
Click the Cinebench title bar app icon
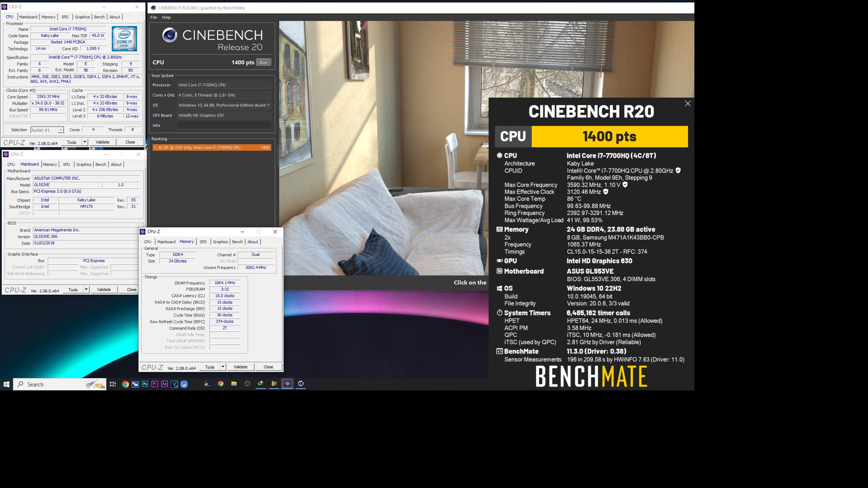point(153,8)
